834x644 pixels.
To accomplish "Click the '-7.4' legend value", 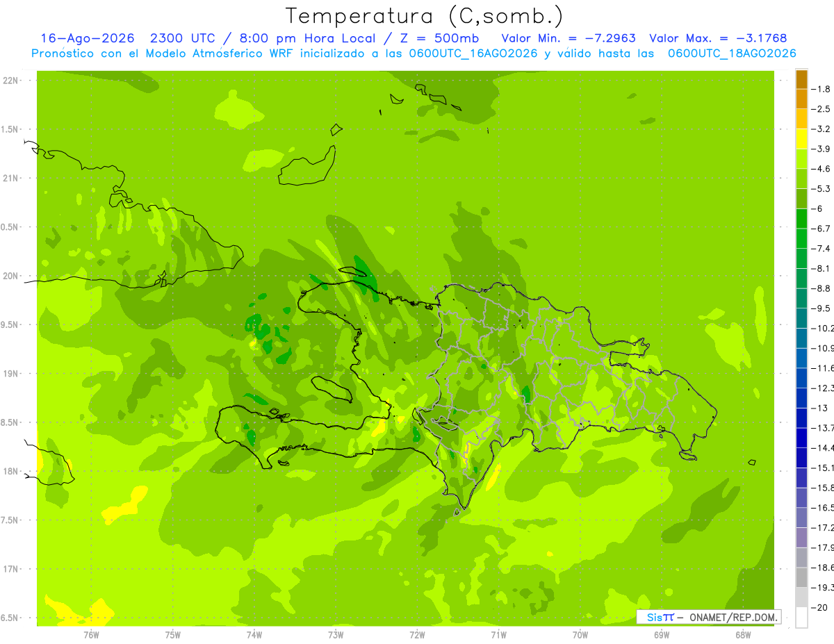I will [821, 248].
